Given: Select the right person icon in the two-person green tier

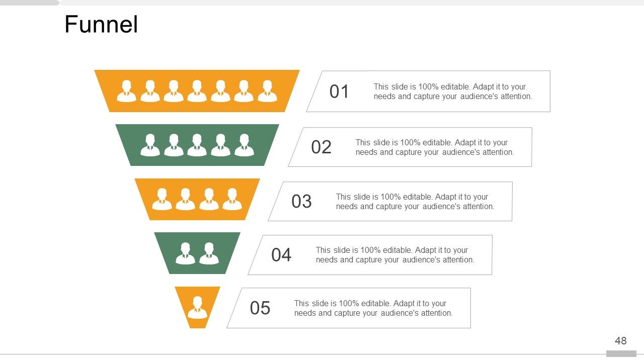Looking at the screenshot, I should [x=209, y=253].
